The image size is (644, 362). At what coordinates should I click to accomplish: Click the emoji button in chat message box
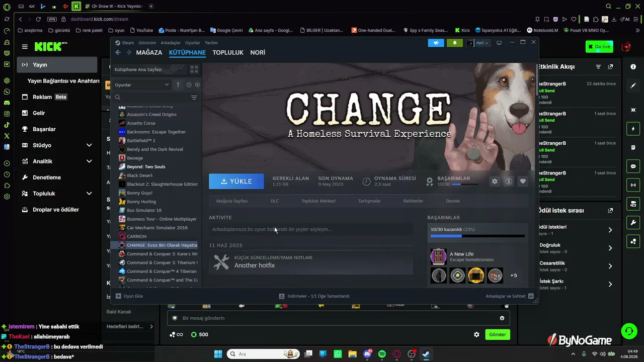tap(502, 318)
